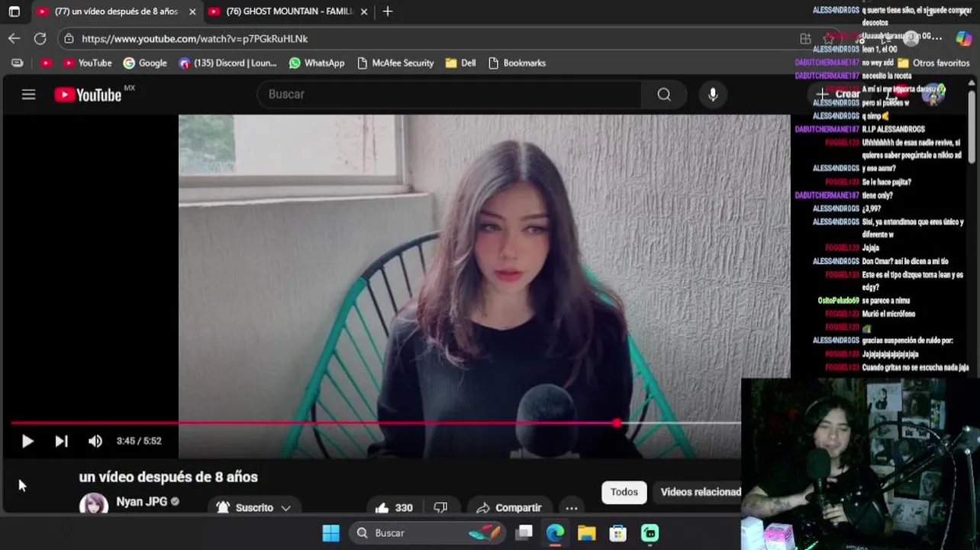Click the 3:45 / 5:52 time display

(139, 441)
